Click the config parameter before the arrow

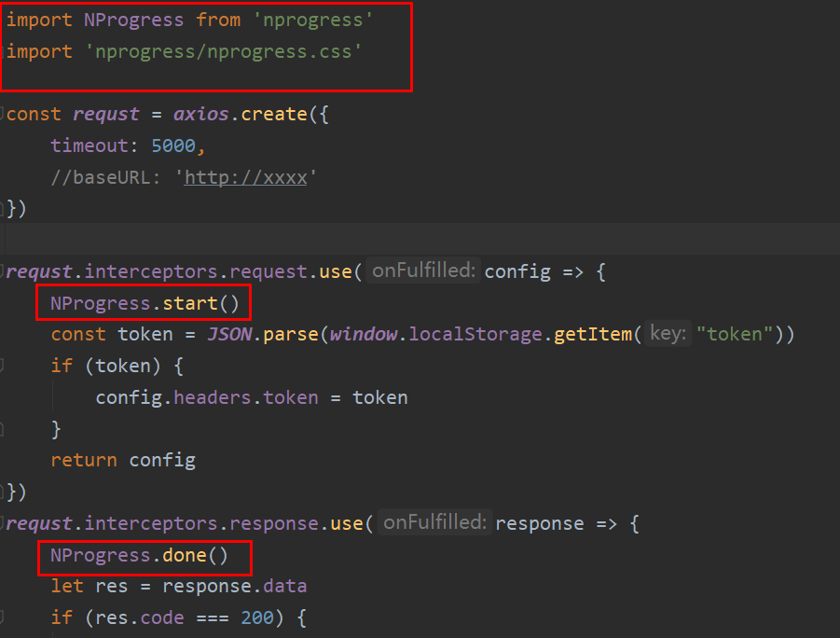[x=517, y=271]
